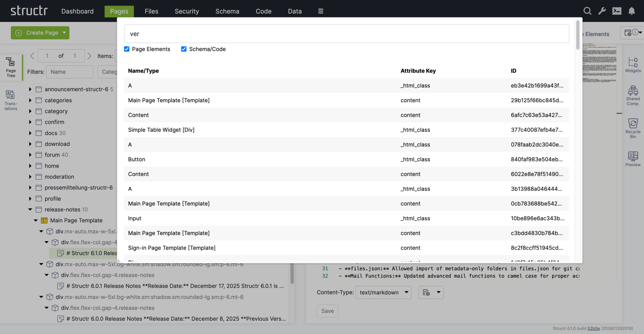This screenshot has width=644, height=334.
Task: Expand the announcement-structr-6 page
Action: pos(30,89)
